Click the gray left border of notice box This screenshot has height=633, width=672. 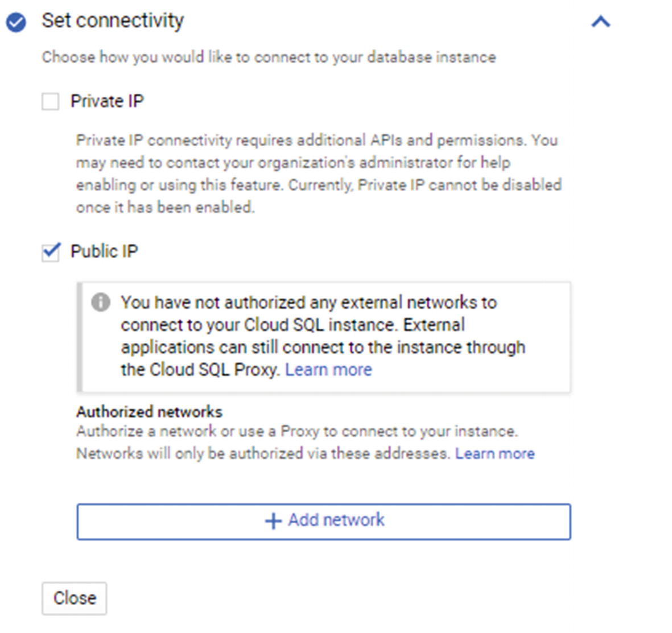[79, 337]
